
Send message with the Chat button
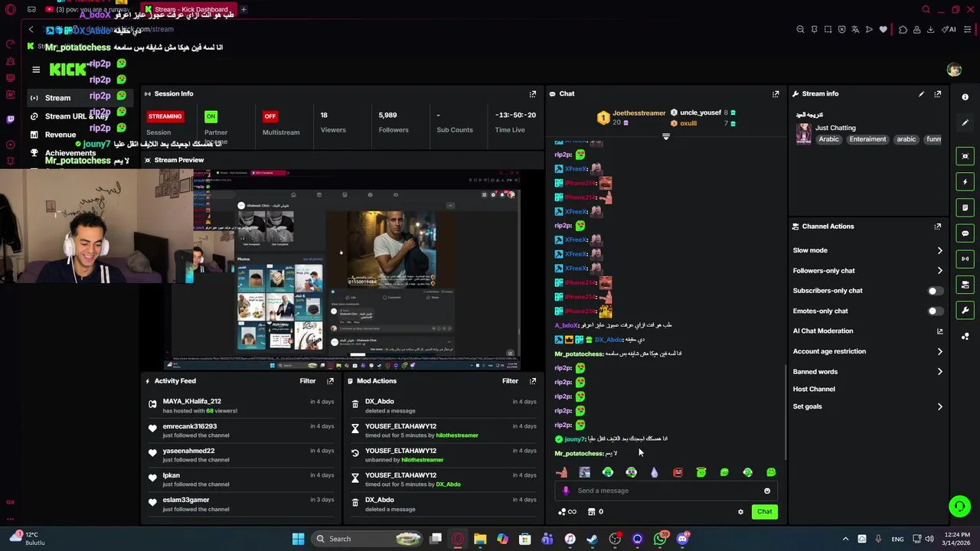click(x=765, y=512)
